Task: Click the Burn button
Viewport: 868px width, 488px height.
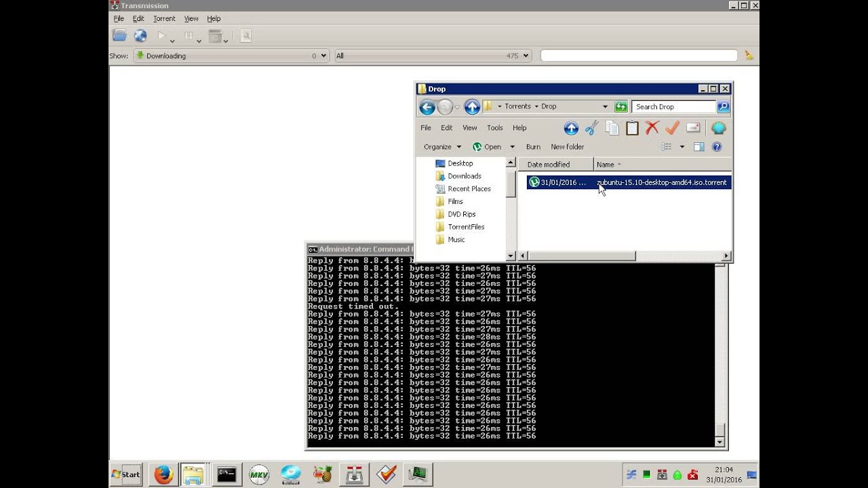Action: (533, 146)
